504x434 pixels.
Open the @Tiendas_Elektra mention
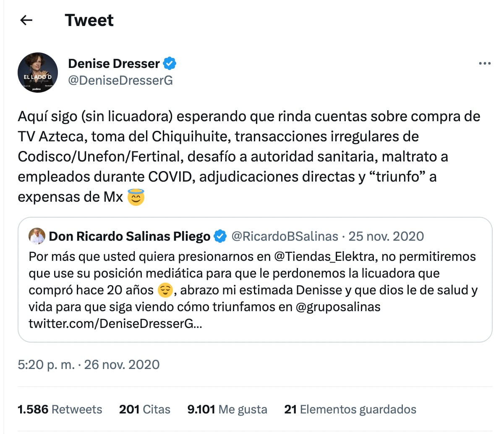pyautogui.click(x=325, y=256)
